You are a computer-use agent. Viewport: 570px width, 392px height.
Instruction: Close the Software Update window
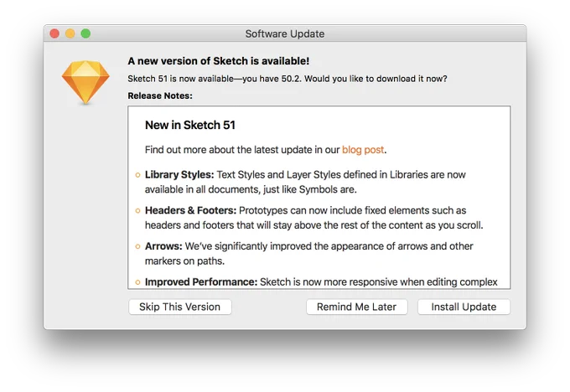point(54,34)
